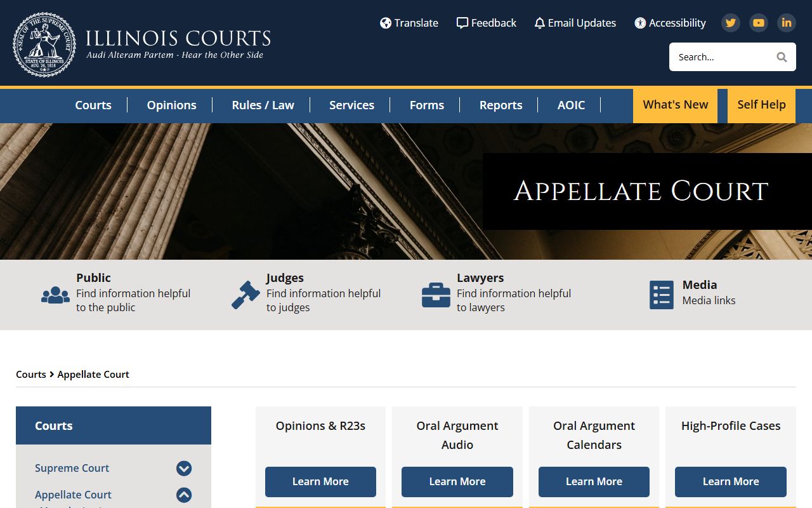Click Learn More under Oral Argument Audio

tap(457, 482)
